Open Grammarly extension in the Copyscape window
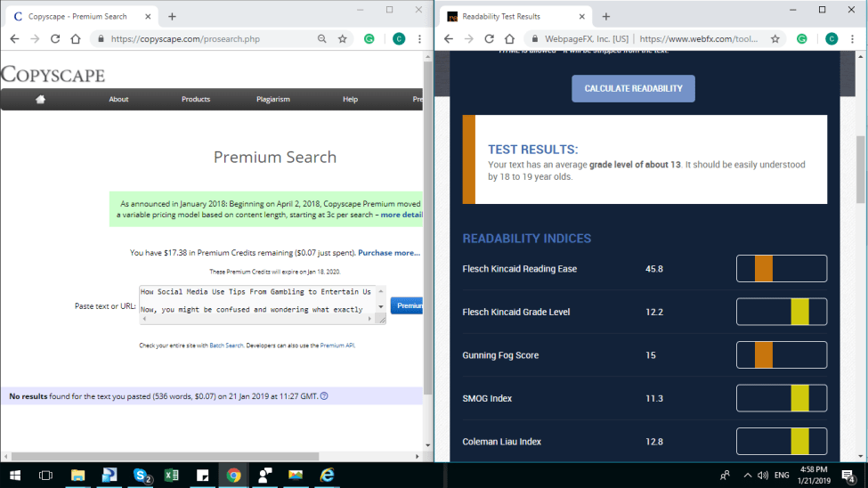 pos(369,39)
